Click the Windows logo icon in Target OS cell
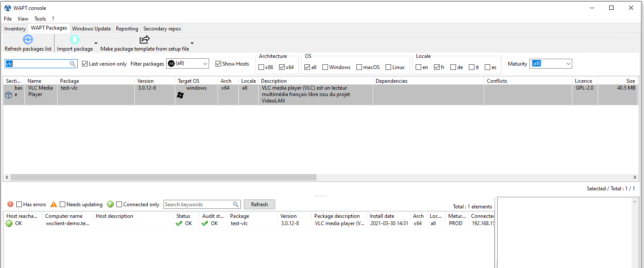 (180, 95)
